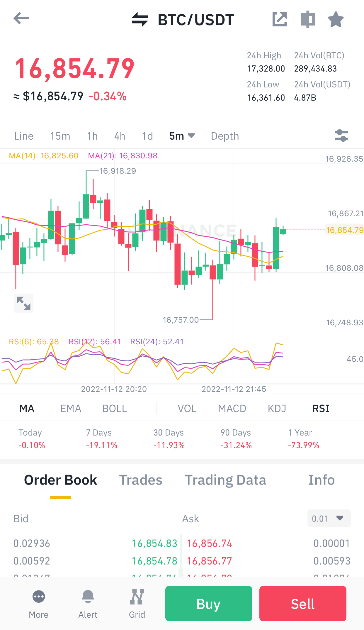Toggle the BOLL indicator
This screenshot has height=630, width=364.
click(x=115, y=409)
